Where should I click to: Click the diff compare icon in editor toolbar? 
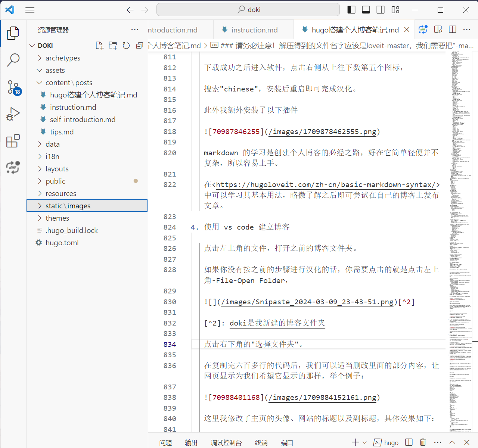423,29
